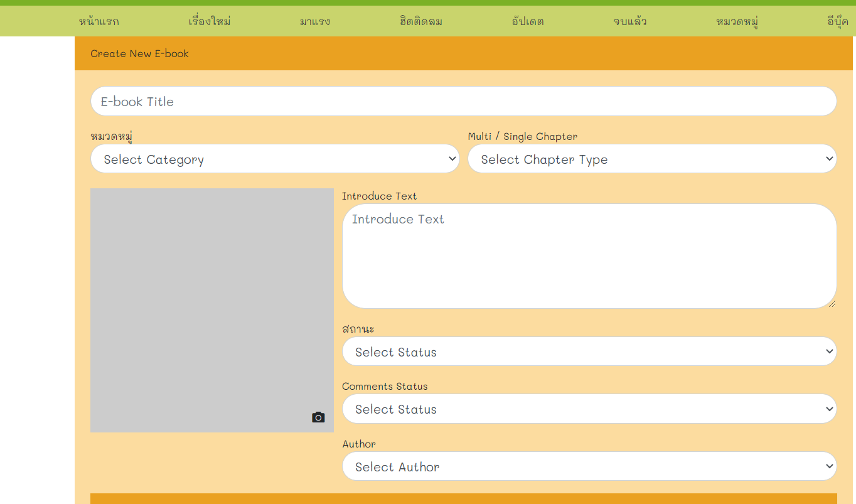Click the Introduce Text resize handle
Viewport: 856px width, 504px height.
(x=832, y=303)
